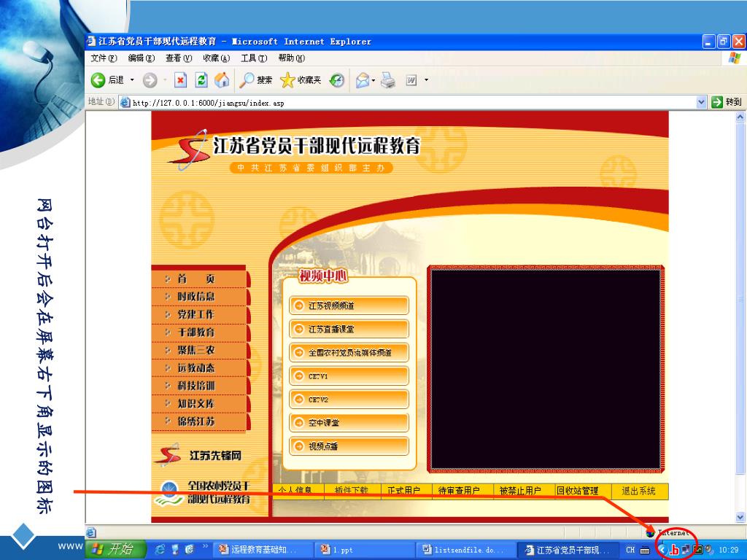Click the 全国农村党员干部现代远程教育 logo
Image resolution: width=747 pixels, height=560 pixels.
[204, 492]
